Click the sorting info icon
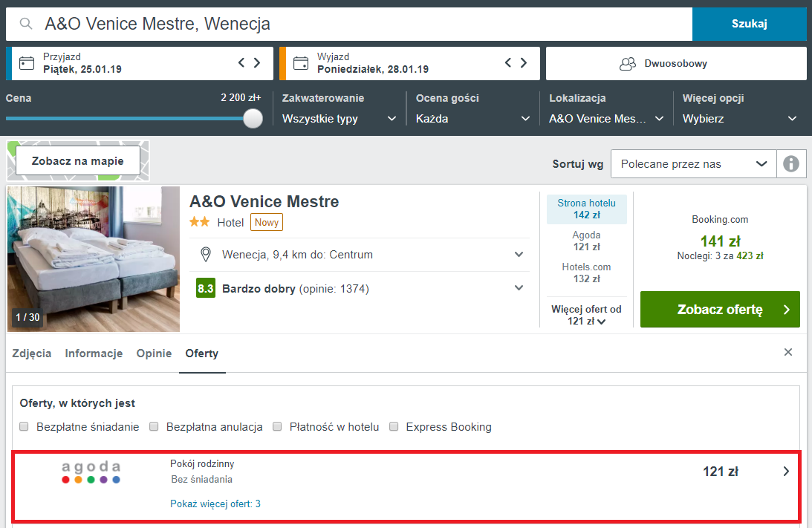 [x=791, y=164]
